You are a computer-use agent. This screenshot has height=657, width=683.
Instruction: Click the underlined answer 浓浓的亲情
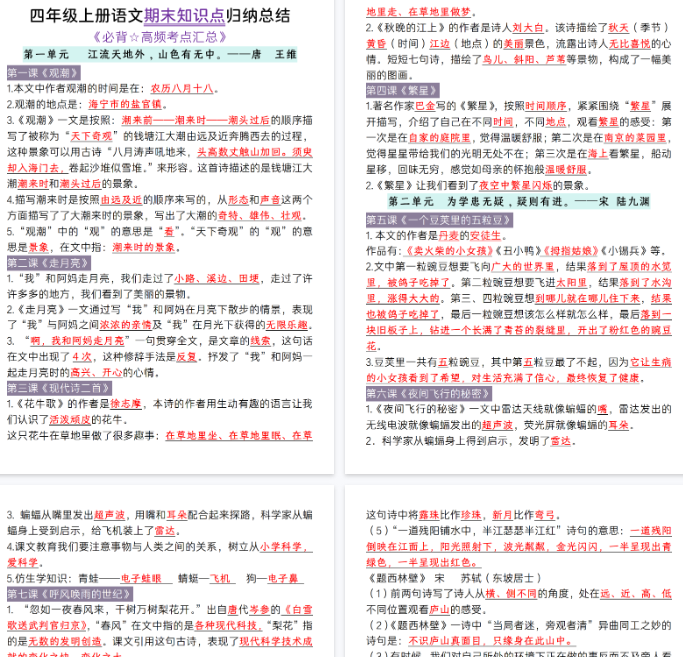coord(125,325)
